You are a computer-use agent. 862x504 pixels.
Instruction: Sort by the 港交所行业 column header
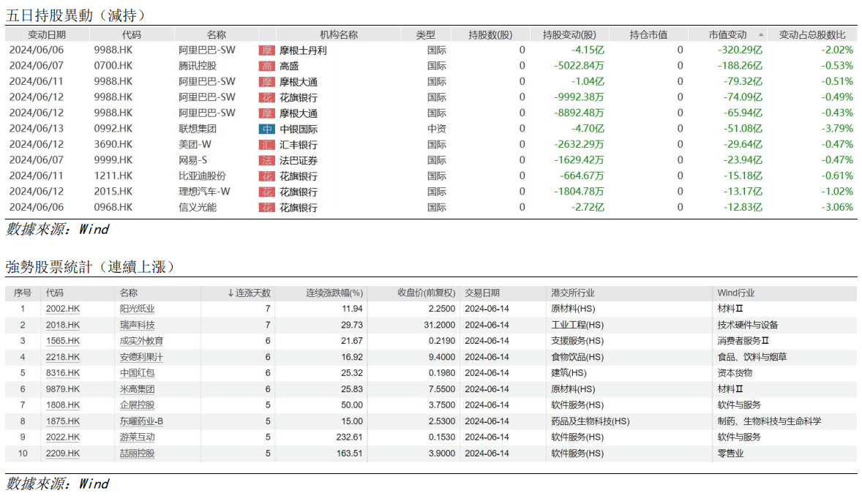(x=573, y=293)
